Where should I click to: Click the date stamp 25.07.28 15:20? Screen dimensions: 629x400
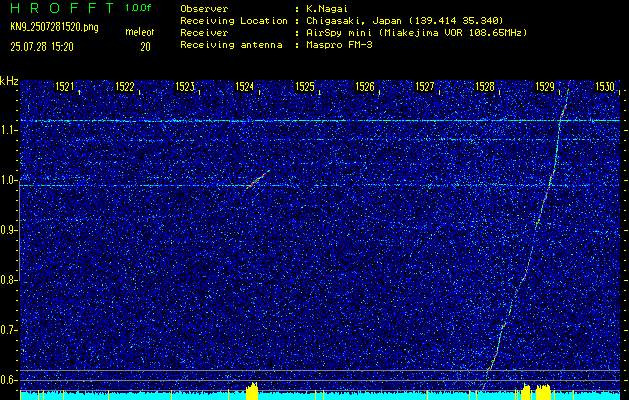point(42,47)
